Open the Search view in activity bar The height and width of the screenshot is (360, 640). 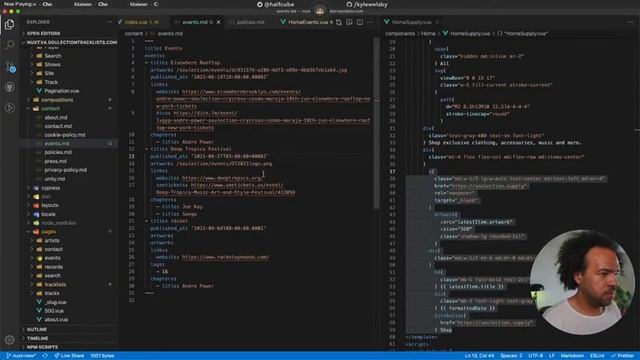point(9,44)
